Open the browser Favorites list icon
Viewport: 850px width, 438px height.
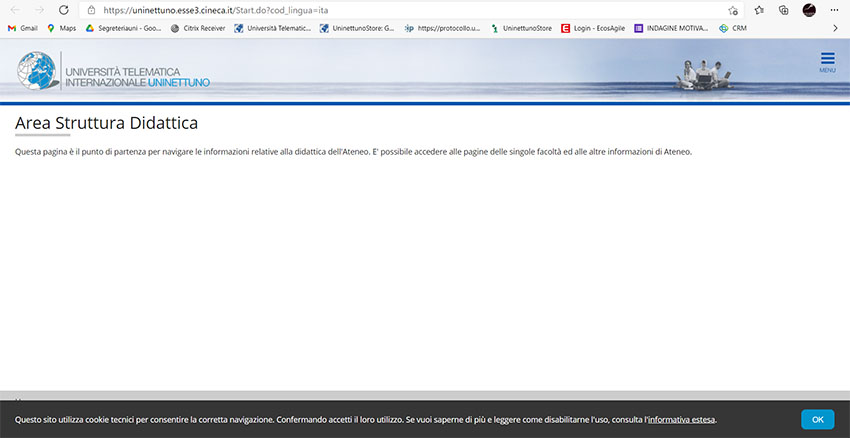(759, 10)
